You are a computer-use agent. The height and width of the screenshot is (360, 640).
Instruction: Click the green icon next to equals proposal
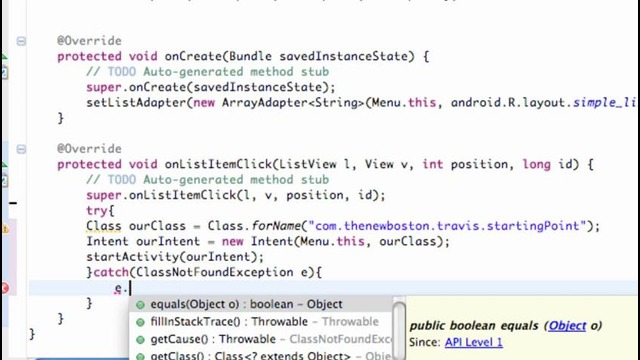(140, 305)
